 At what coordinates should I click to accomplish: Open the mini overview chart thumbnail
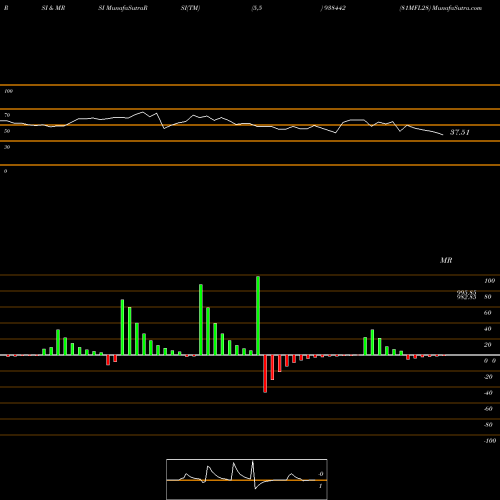[247, 479]
